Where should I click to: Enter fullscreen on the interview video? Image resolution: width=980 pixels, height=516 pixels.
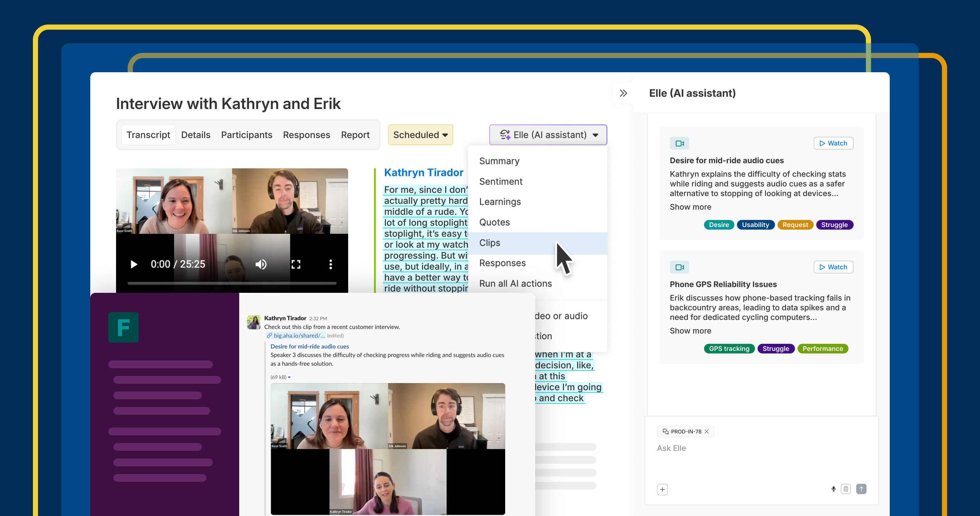point(296,264)
